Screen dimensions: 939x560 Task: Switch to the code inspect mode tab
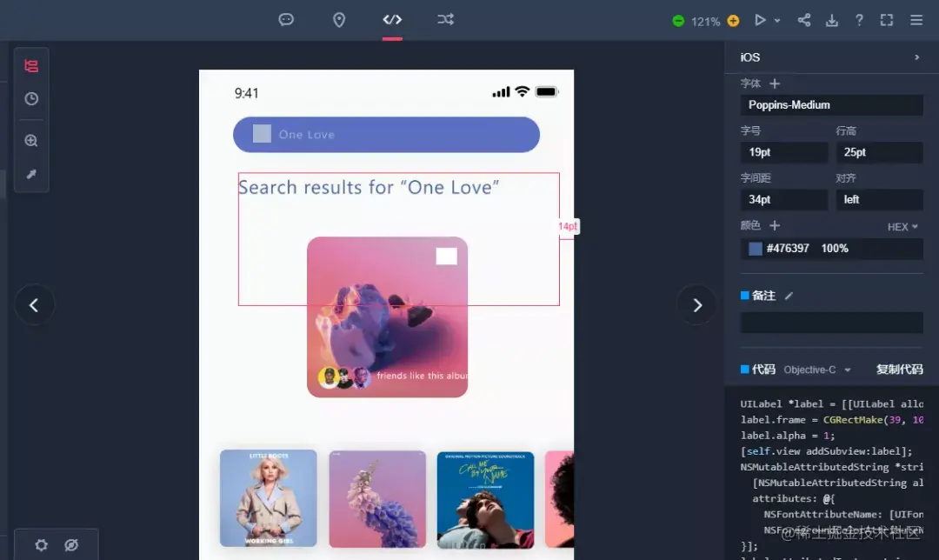(x=392, y=20)
